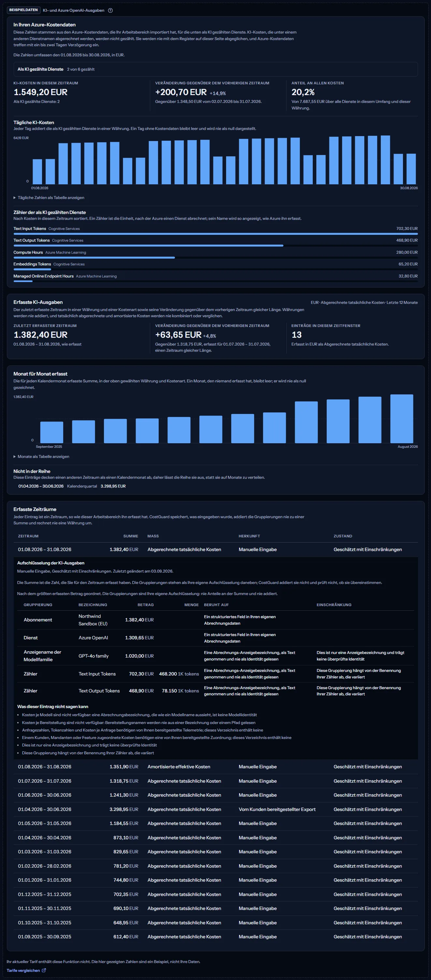Click the "GPT-4o family" label
The height and width of the screenshot is (980, 431).
93,656
